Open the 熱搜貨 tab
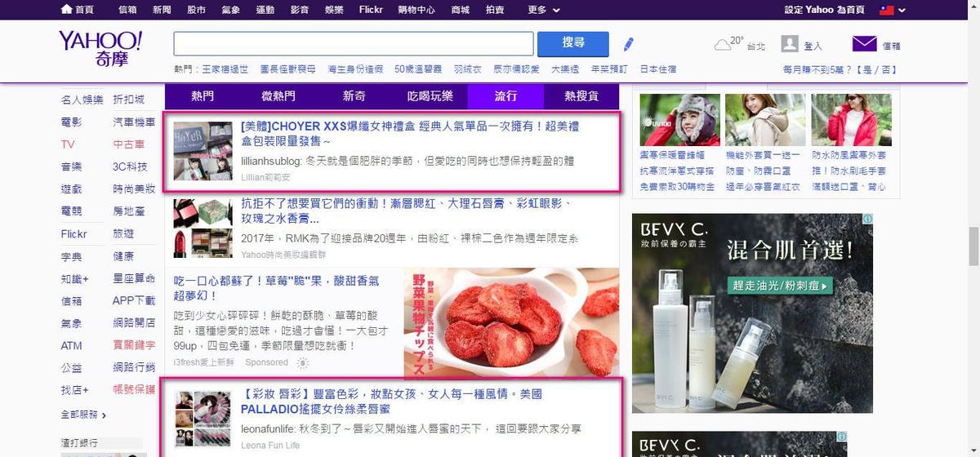The width and height of the screenshot is (980, 457). tap(581, 96)
